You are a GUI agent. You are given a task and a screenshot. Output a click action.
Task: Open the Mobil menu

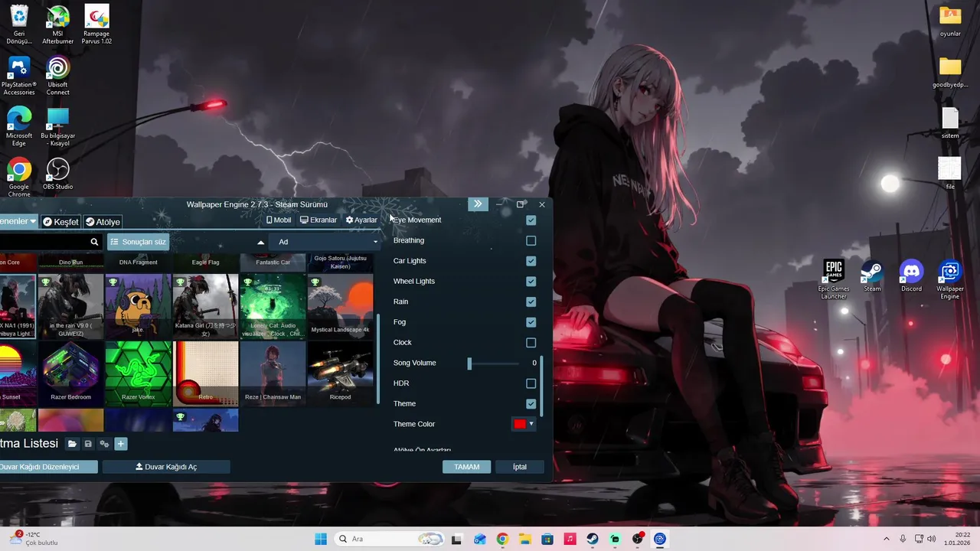pos(279,220)
